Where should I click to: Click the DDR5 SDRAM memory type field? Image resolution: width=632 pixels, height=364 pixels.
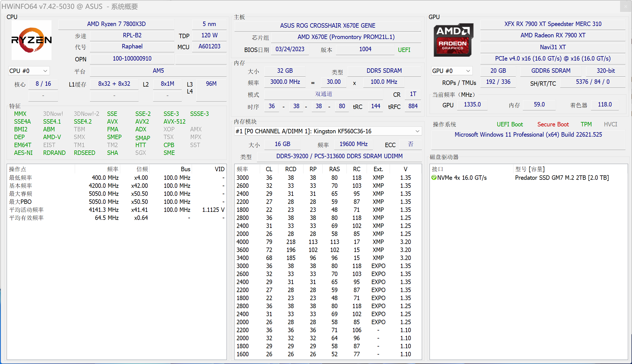click(x=384, y=71)
